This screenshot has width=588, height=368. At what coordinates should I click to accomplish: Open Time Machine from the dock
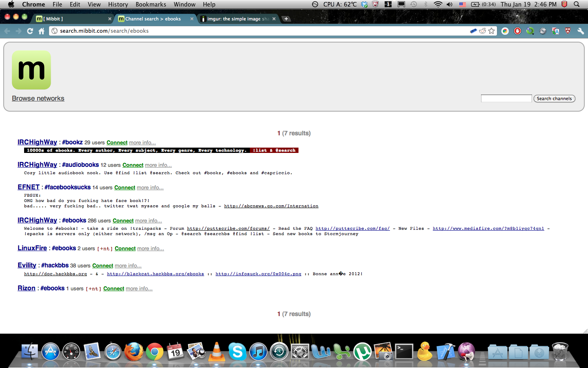point(279,351)
